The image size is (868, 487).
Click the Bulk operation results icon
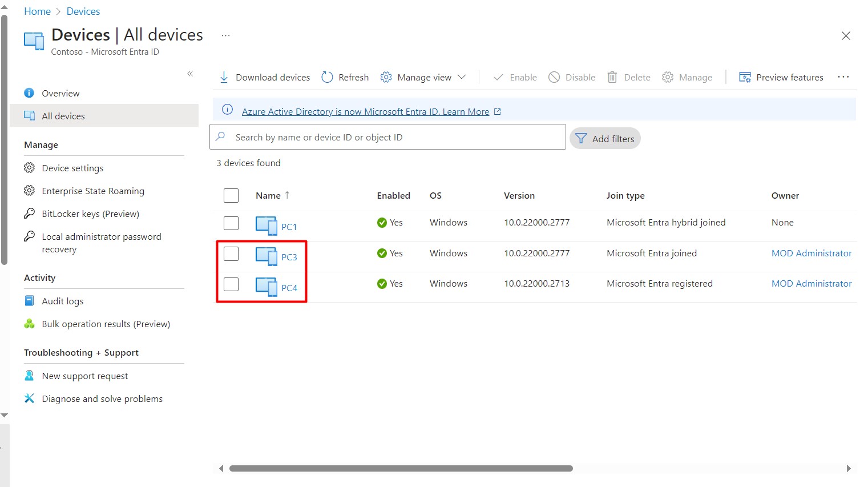(x=29, y=324)
